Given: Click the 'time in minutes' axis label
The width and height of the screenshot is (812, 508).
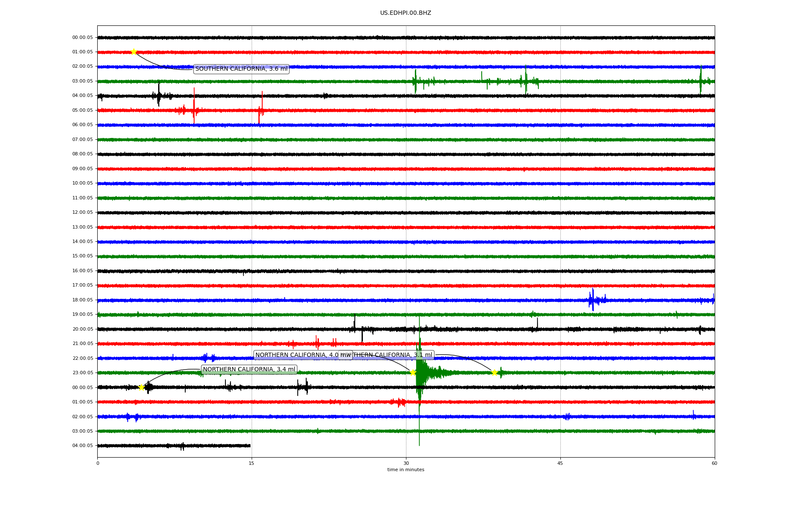Looking at the screenshot, I should click(x=405, y=469).
